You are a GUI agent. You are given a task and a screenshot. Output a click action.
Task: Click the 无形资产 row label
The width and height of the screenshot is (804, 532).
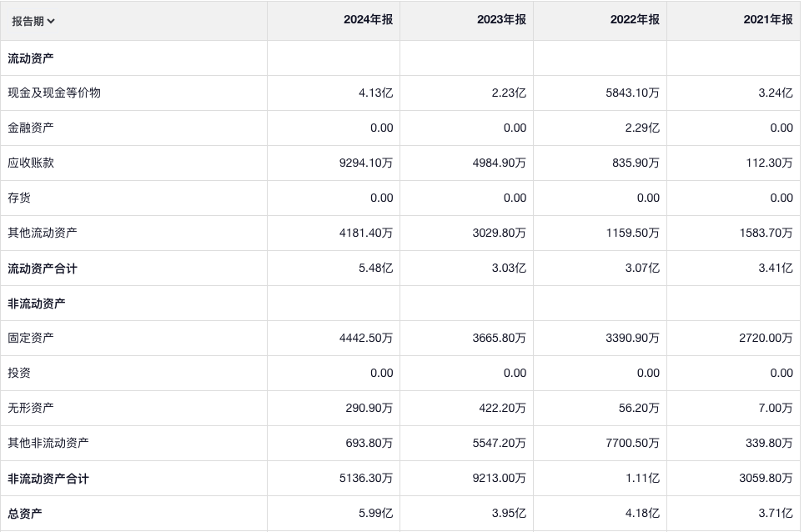tap(31, 408)
